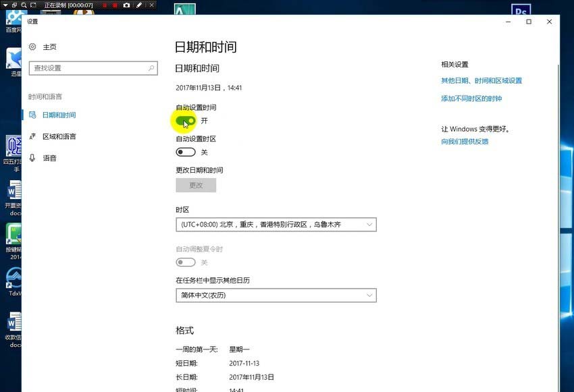Pause the recording with the pause button

pyautogui.click(x=105, y=5)
